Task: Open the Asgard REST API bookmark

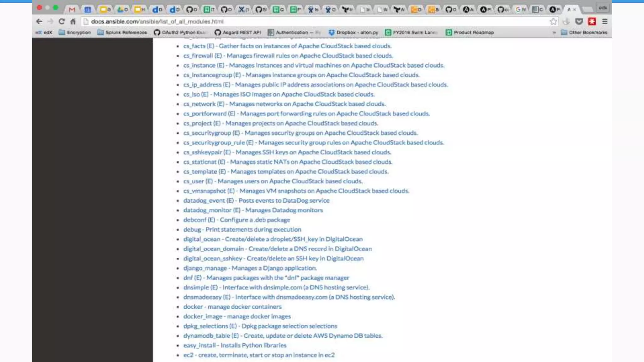Action: coord(238,32)
